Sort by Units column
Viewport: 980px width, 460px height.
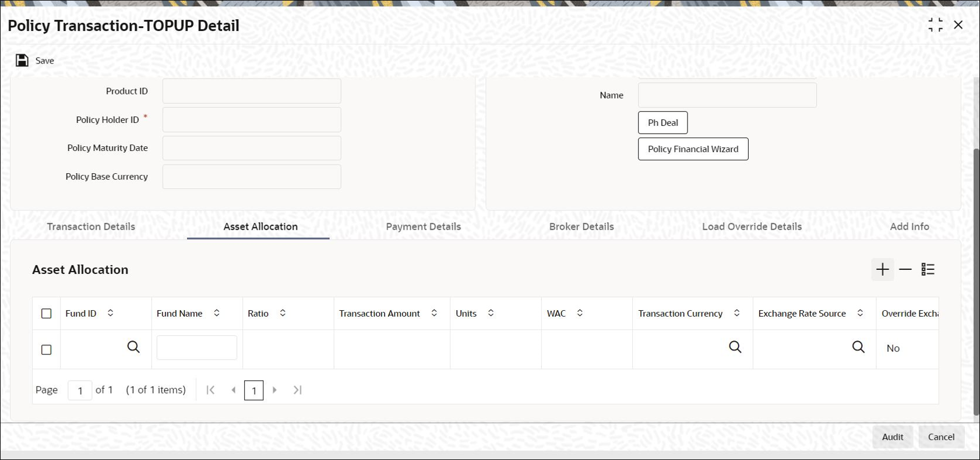pyautogui.click(x=491, y=313)
